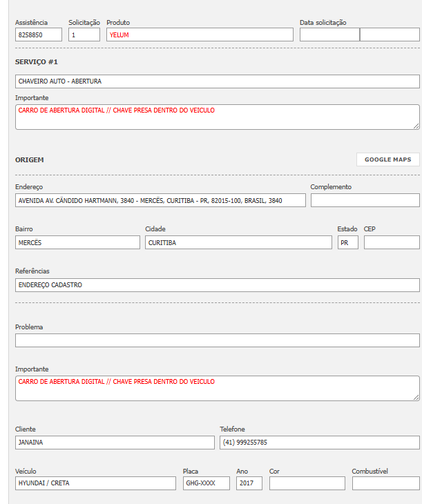
Task: Click the Endereço address field
Action: click(160, 200)
